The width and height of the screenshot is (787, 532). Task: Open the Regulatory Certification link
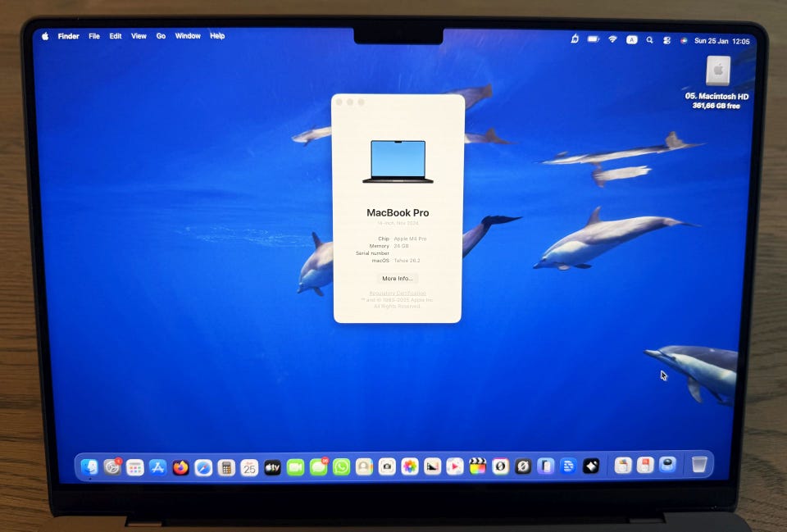tap(398, 293)
